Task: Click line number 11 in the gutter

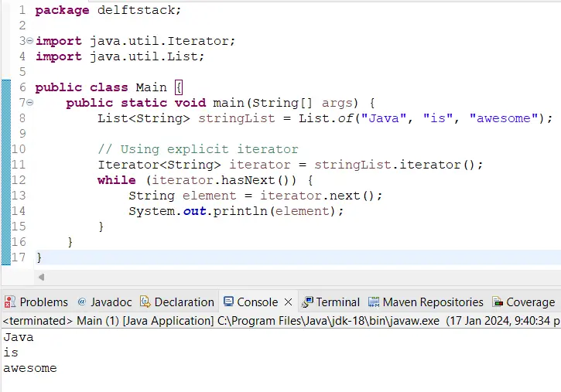Action: (x=18, y=165)
